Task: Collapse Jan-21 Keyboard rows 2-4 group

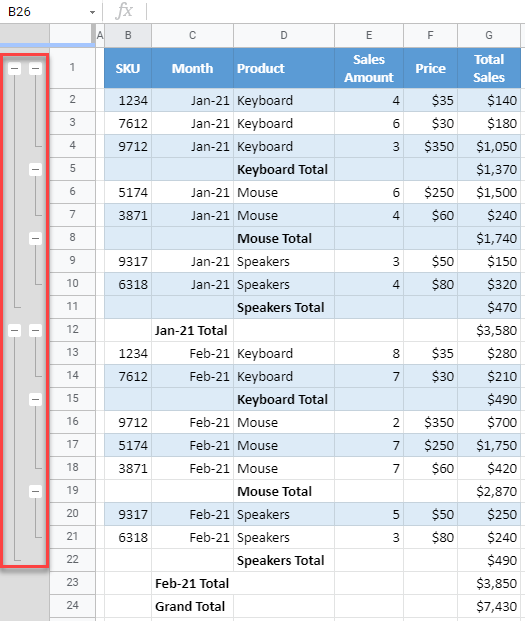Action: click(36, 69)
